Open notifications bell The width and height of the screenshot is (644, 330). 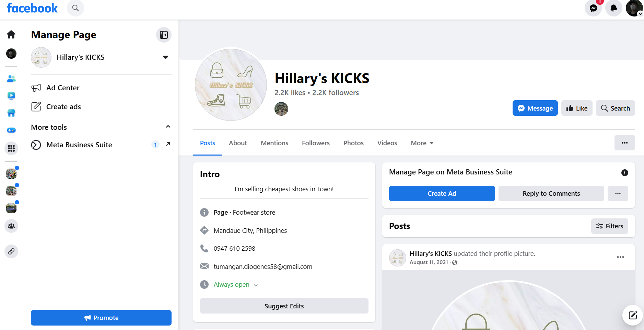(x=614, y=8)
